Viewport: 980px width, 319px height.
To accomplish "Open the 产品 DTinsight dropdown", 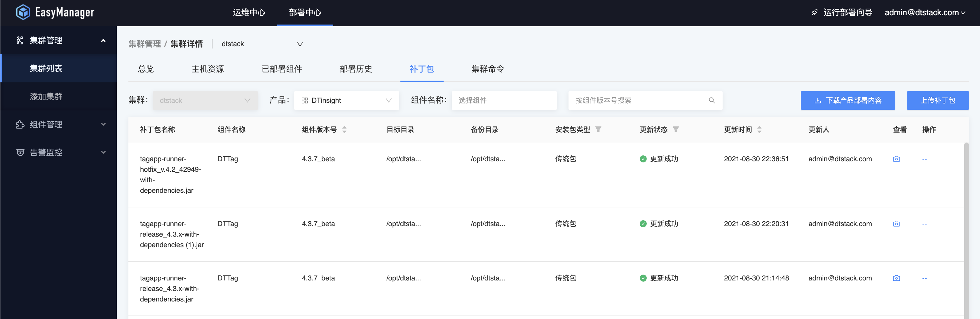I will coord(346,100).
